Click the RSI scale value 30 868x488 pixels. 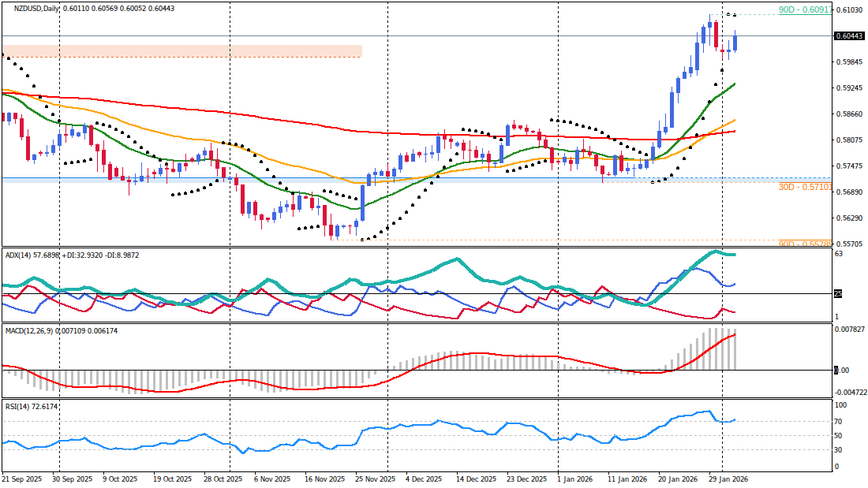click(839, 450)
